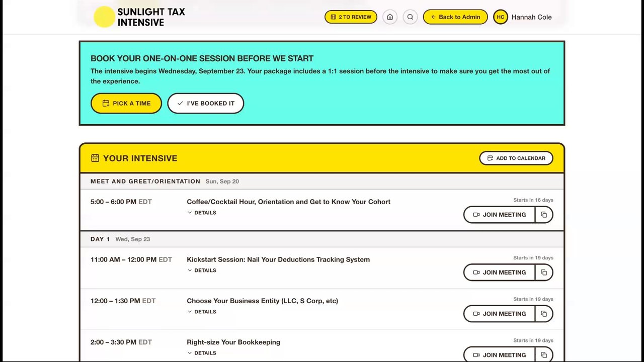Add the intensive to calendar
The height and width of the screenshot is (362, 644).
click(x=516, y=158)
